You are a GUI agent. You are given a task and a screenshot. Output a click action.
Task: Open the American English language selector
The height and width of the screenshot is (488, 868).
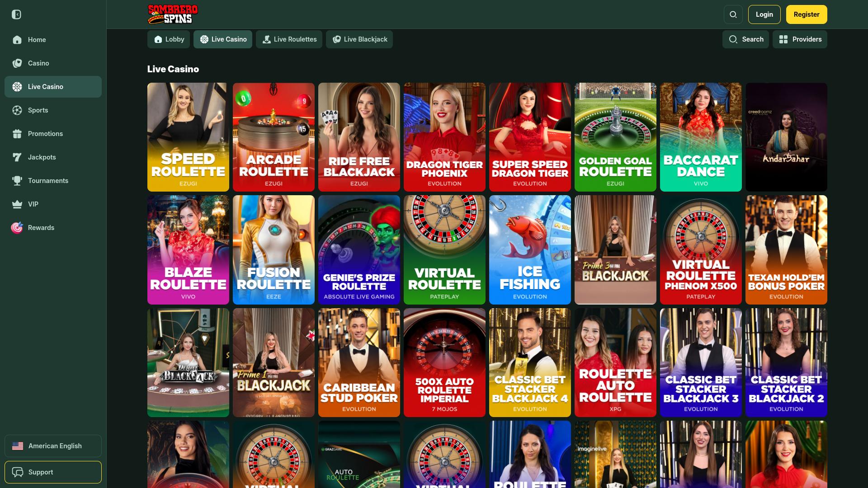pyautogui.click(x=53, y=446)
